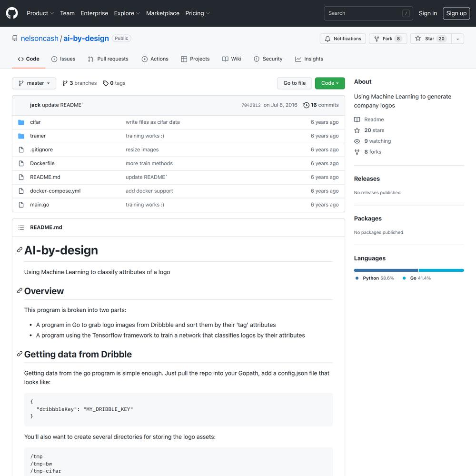Click the book icon beside Readme in About
Screen dimensions: 476x476
coord(357,119)
